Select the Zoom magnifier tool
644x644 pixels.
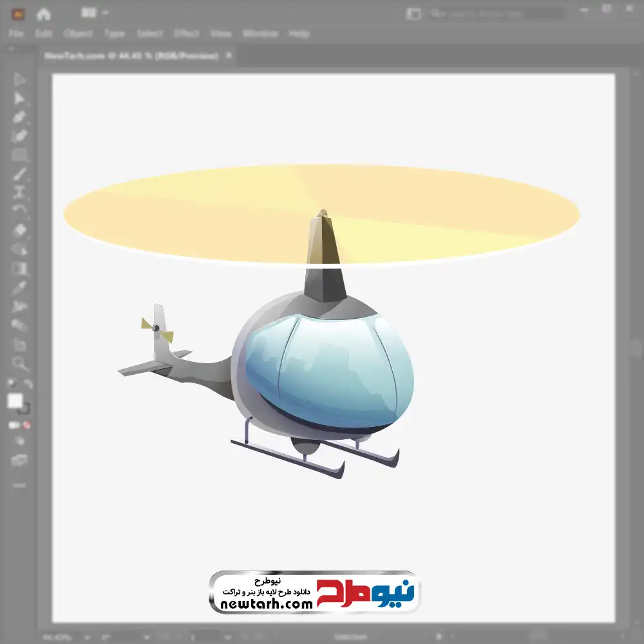19,363
